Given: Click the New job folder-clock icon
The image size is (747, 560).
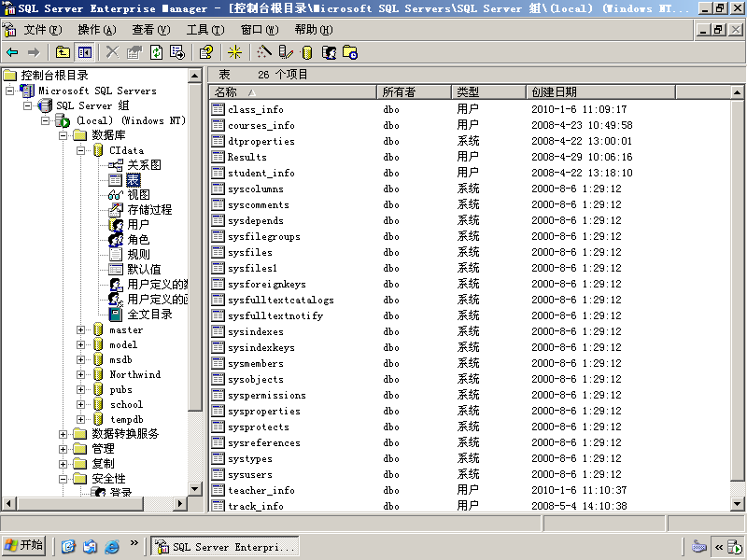Looking at the screenshot, I should [350, 52].
